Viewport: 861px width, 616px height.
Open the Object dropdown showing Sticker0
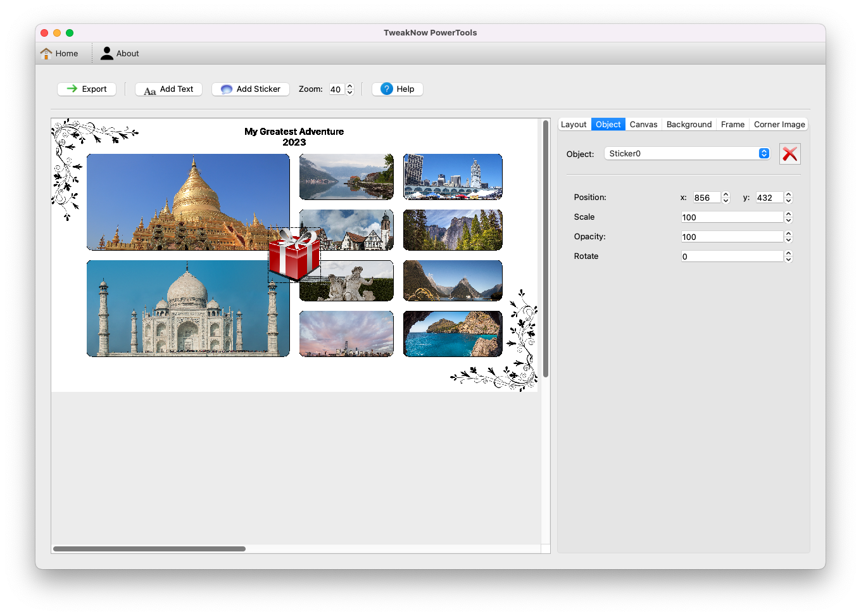pyautogui.click(x=687, y=154)
